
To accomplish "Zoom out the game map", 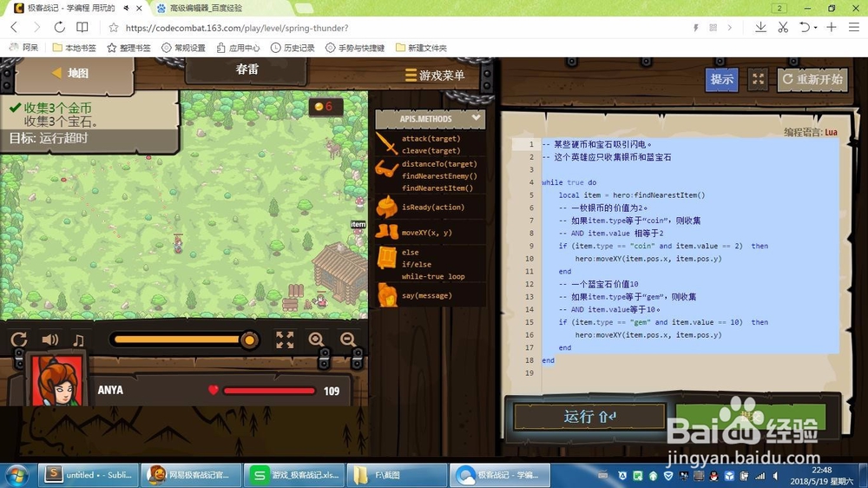I will click(348, 340).
